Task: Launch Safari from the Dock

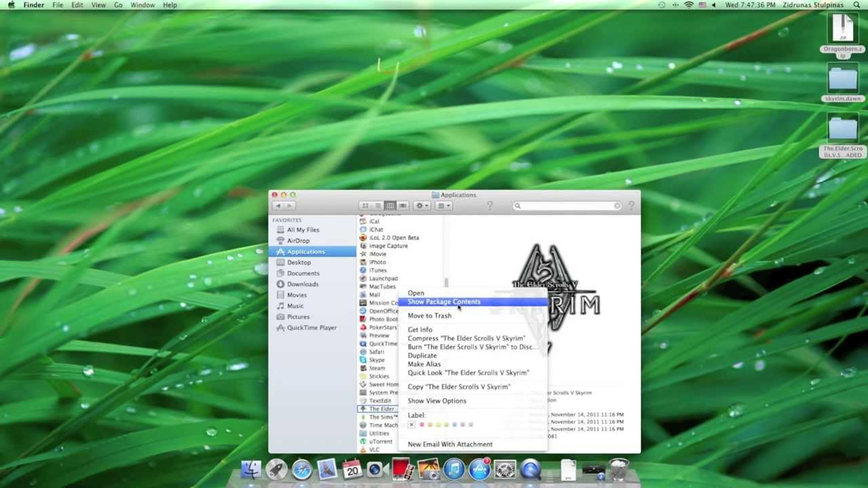Action: pos(301,469)
